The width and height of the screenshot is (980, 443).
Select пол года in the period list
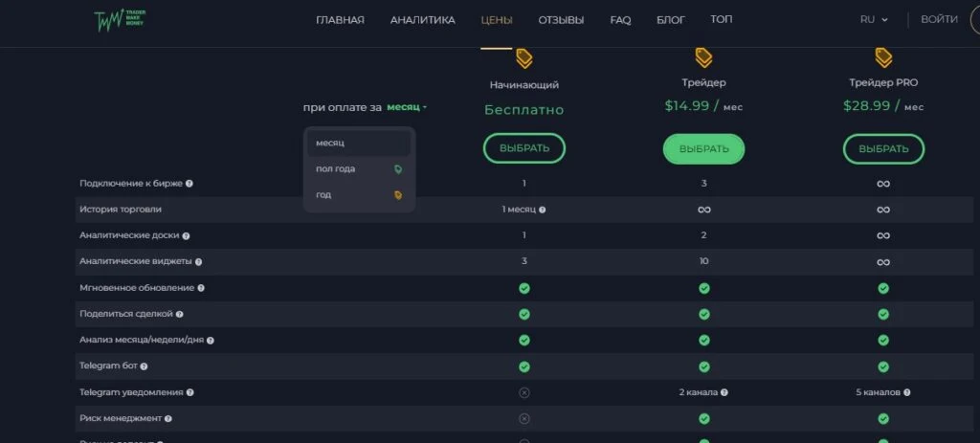tap(359, 169)
